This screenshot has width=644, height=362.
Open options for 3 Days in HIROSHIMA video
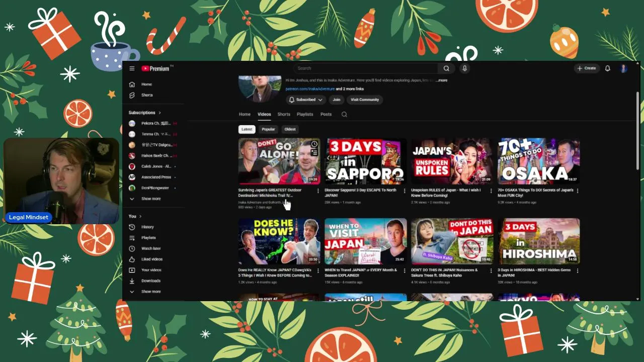pyautogui.click(x=578, y=270)
